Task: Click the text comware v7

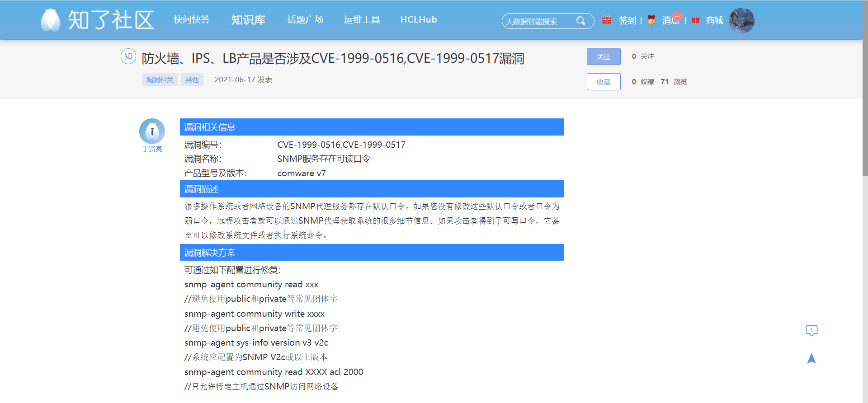Action: pyautogui.click(x=302, y=173)
